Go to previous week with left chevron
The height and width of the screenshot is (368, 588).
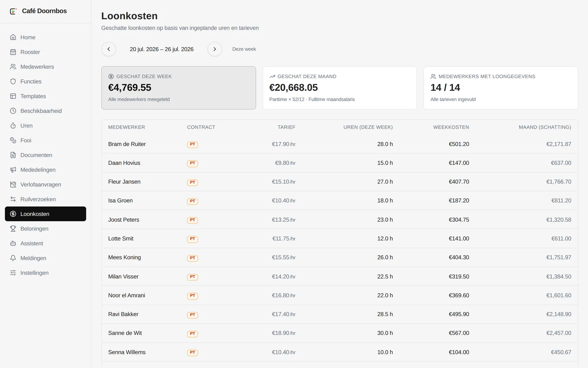click(x=108, y=49)
